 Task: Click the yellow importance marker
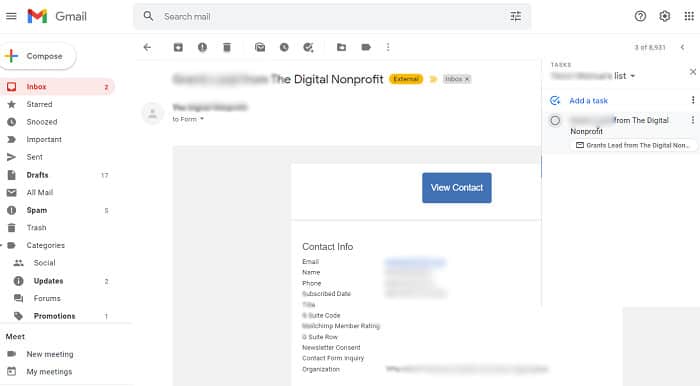pyautogui.click(x=433, y=79)
